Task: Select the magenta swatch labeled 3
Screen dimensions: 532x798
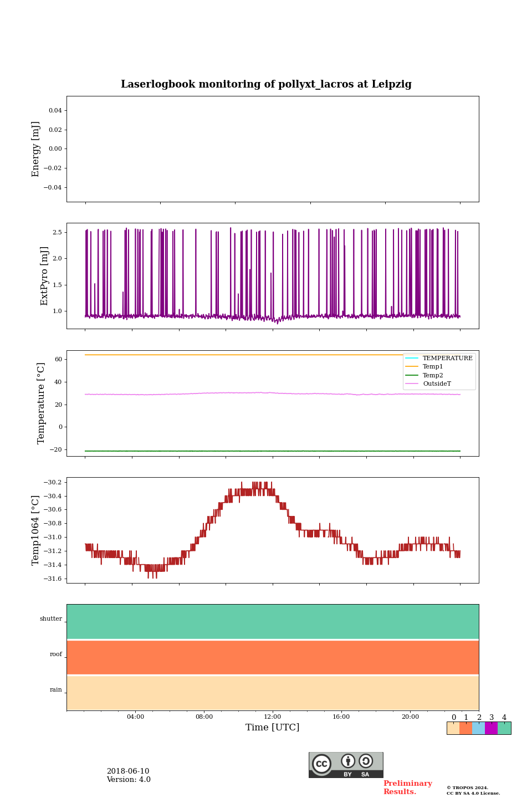Action: click(491, 728)
